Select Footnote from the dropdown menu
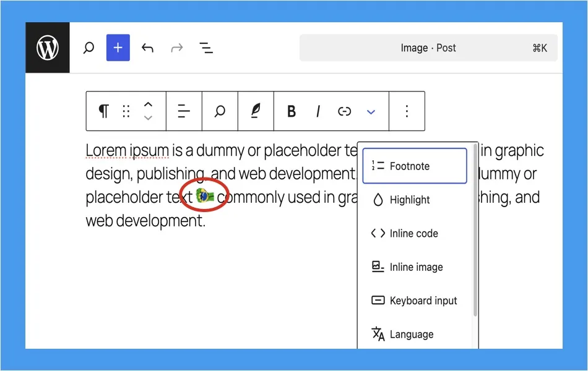Image resolution: width=588 pixels, height=371 pixels. coord(414,166)
